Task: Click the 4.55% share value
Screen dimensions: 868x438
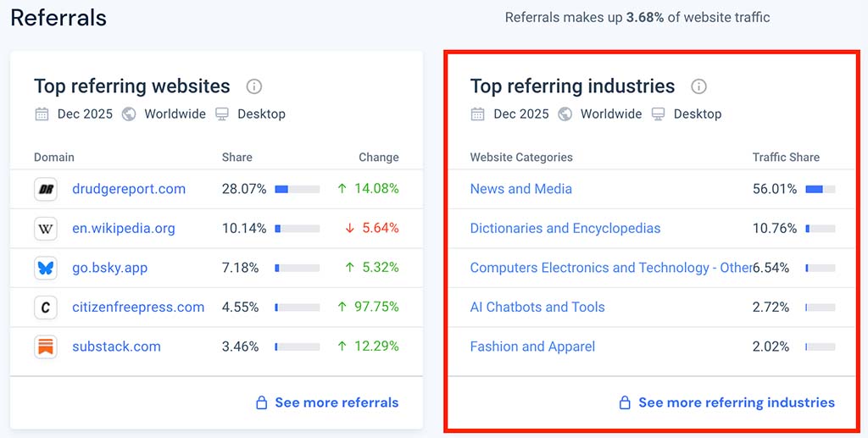Action: click(240, 308)
